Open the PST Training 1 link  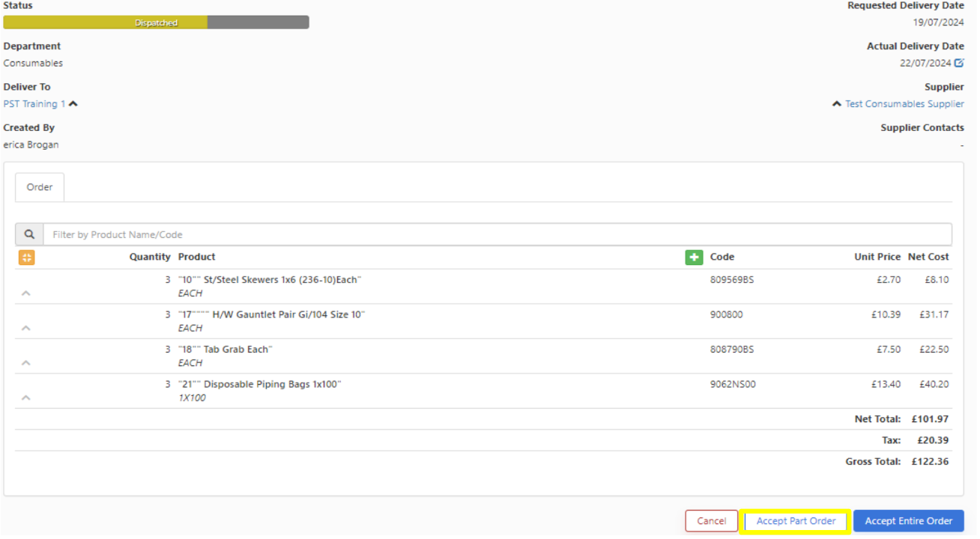point(34,104)
